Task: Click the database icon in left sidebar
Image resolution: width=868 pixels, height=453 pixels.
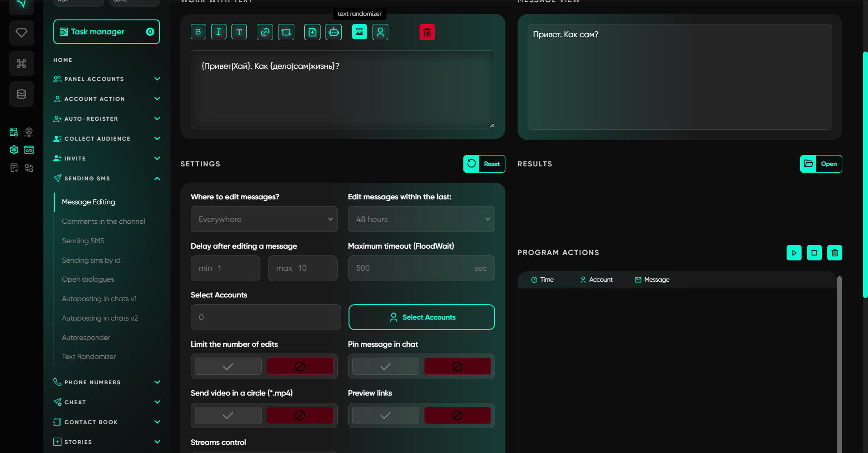Action: click(x=22, y=94)
